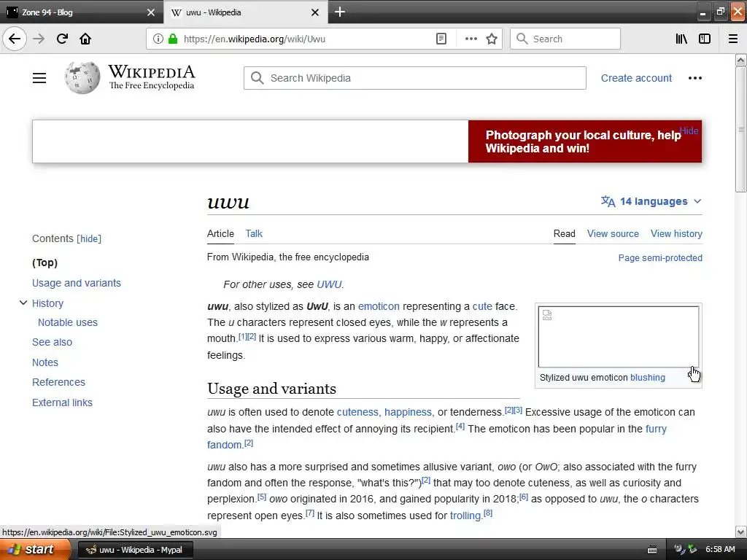
Task: Click the keyboard icon in system tray
Action: click(652, 550)
